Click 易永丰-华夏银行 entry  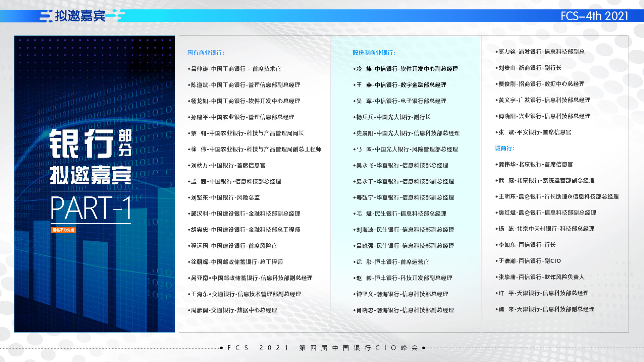pyautogui.click(x=404, y=181)
